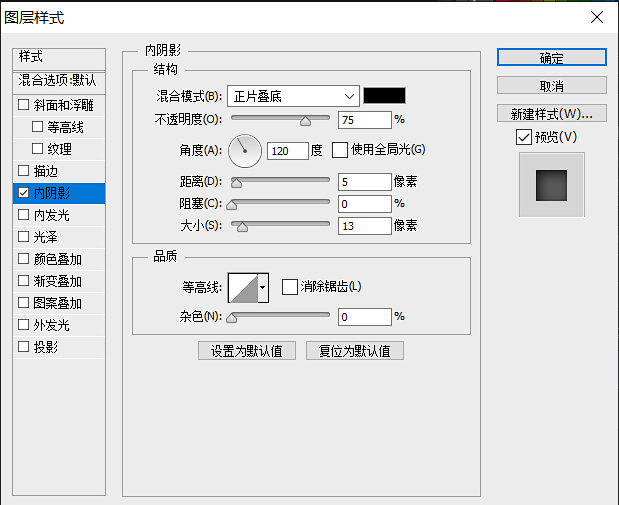Click the 不透明度 slider thumb
Screen dimensions: 619x505
305,121
